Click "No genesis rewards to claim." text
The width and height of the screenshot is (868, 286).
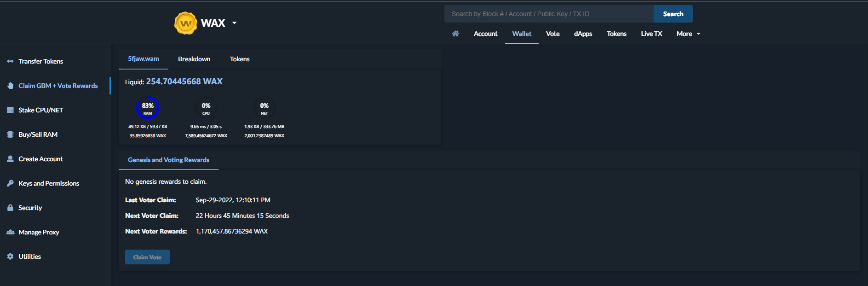166,181
